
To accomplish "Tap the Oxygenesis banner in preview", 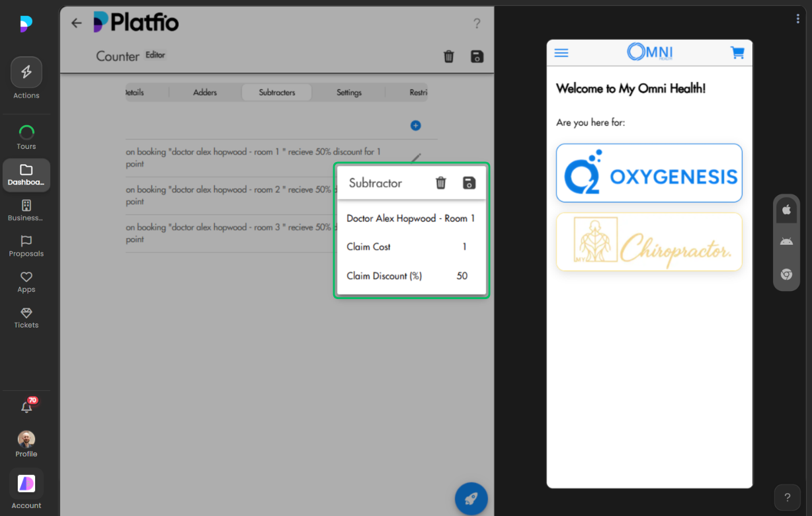I will [649, 173].
